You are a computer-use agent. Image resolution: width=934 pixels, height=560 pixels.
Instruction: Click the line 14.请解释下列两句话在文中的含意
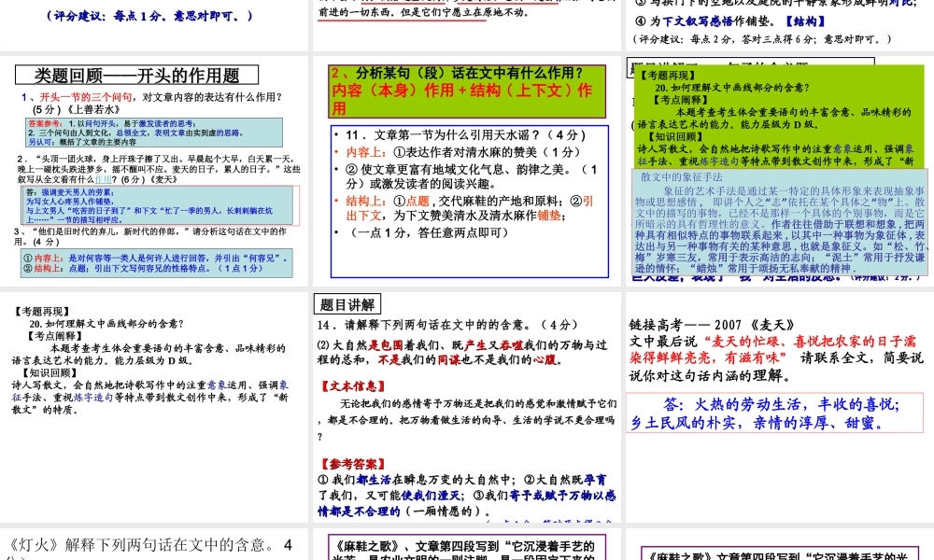448,325
